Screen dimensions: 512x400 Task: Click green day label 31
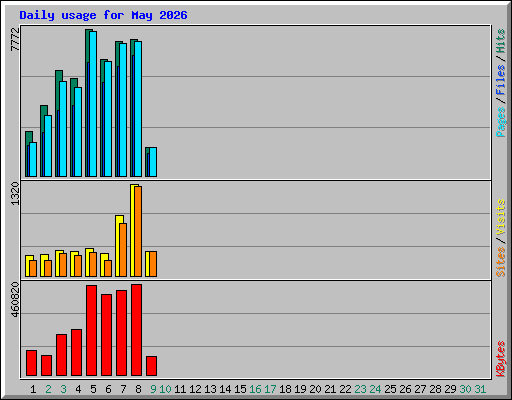pos(480,389)
